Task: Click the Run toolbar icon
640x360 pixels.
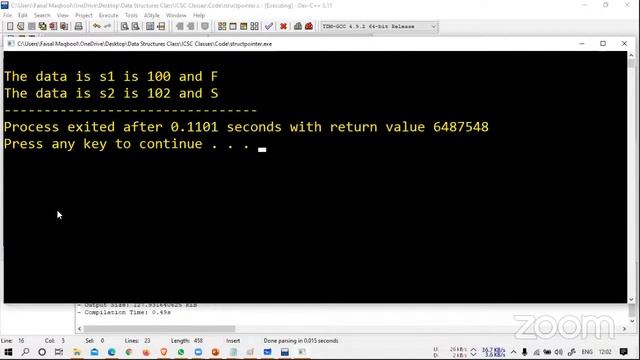Action: pyautogui.click(x=233, y=26)
